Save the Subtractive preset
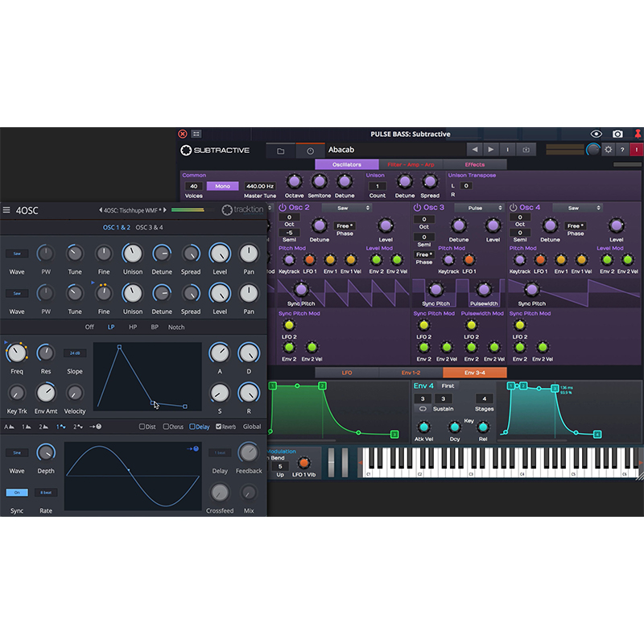This screenshot has width=644, height=644. pyautogui.click(x=526, y=150)
